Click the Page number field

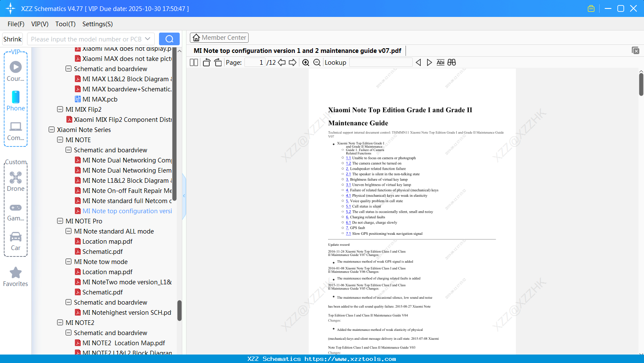click(255, 63)
